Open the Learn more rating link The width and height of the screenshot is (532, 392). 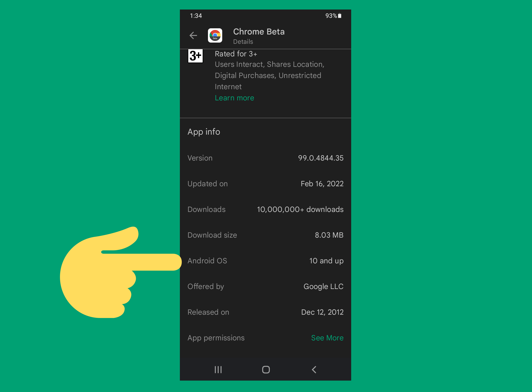234,98
